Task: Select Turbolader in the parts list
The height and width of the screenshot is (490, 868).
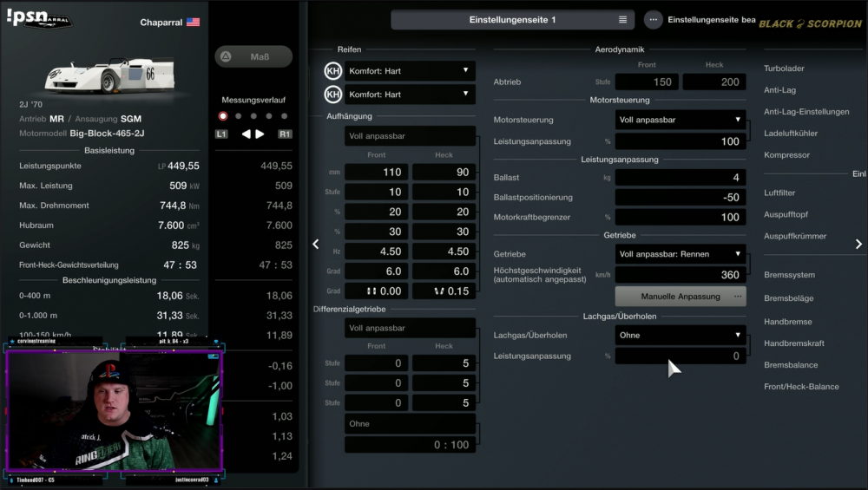Action: pos(784,69)
